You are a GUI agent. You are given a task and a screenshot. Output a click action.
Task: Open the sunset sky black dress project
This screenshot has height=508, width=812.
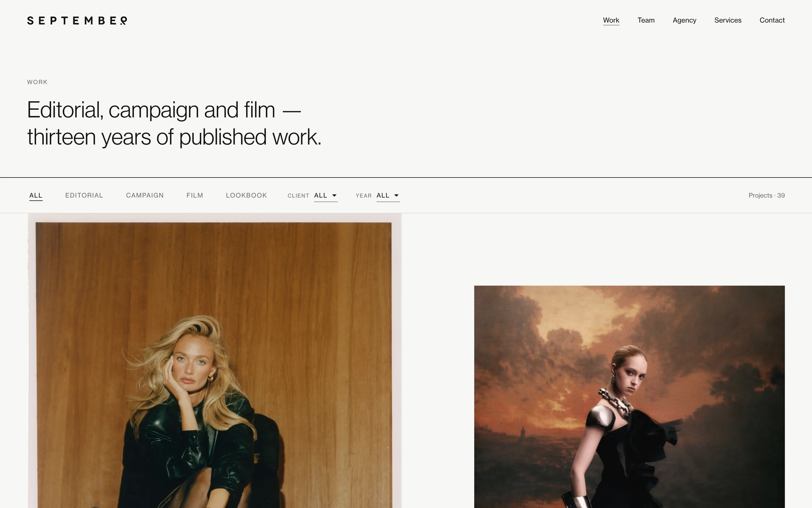pos(629,397)
